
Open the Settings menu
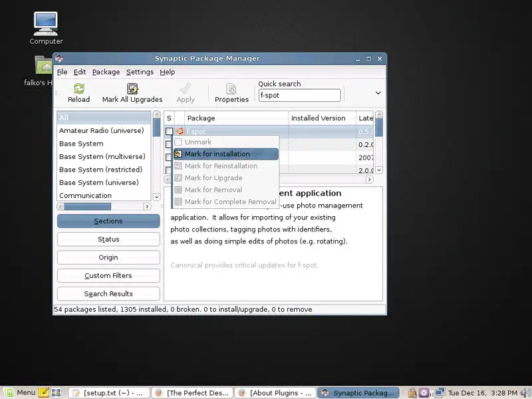(140, 72)
